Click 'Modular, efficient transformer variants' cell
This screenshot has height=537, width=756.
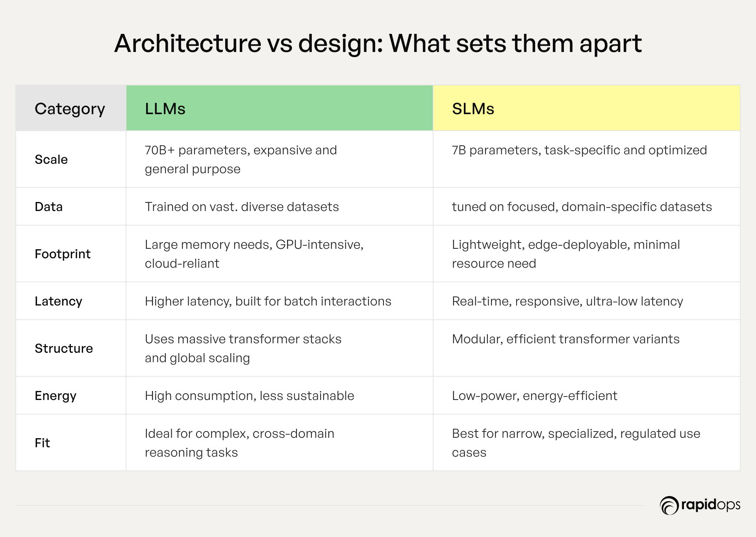(587, 348)
